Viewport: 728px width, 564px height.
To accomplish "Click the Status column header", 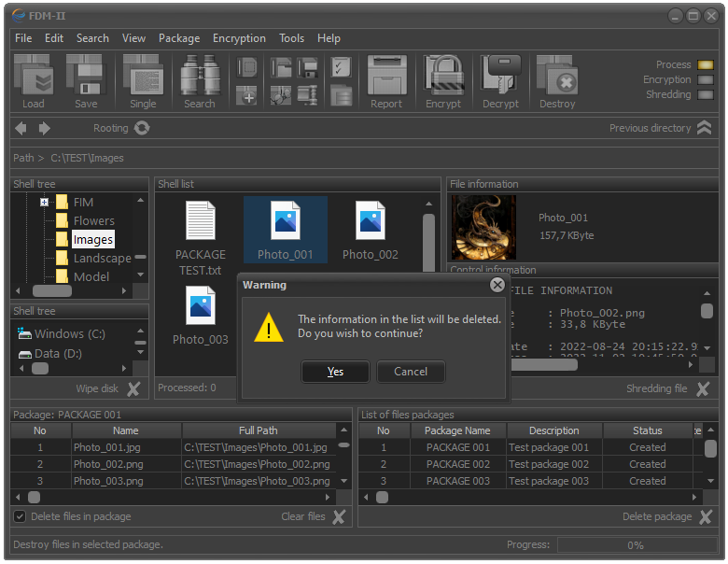I will coord(647,430).
